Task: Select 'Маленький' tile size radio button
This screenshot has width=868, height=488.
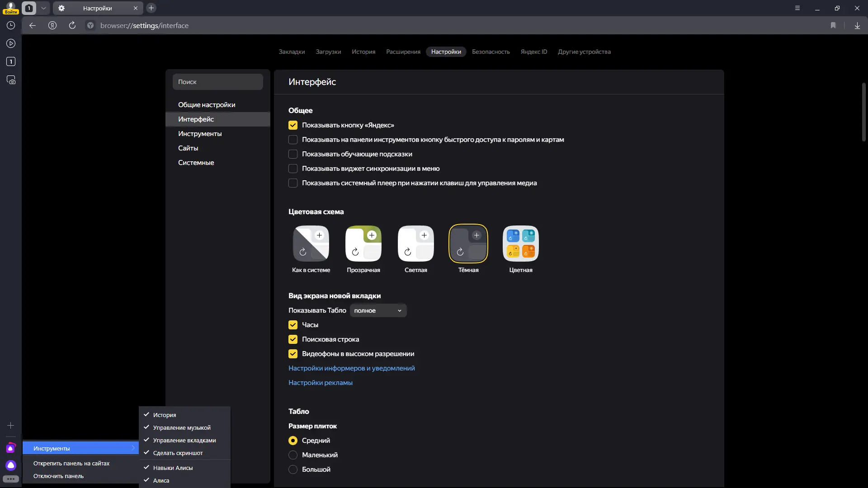Action: coord(293,455)
